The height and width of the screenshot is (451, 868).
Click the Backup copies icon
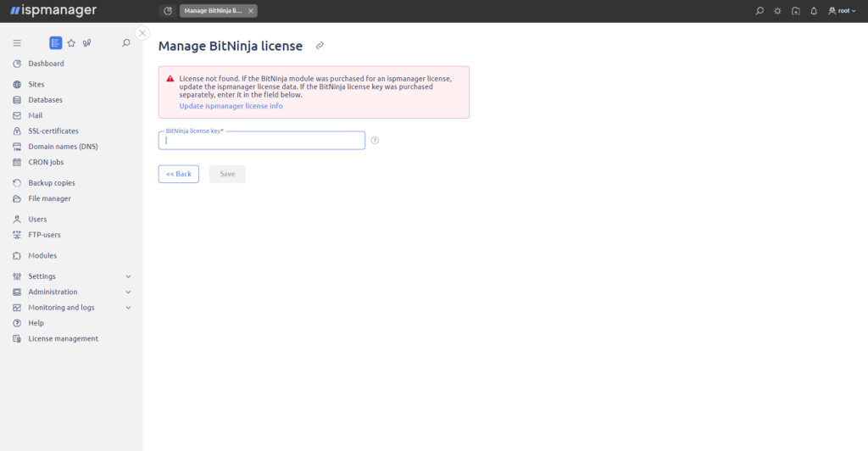[x=17, y=183]
